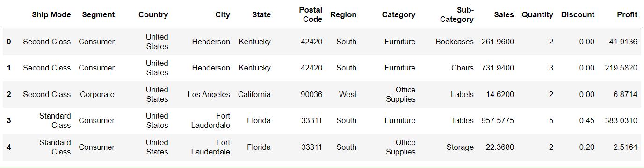Click the Discount column header

[578, 14]
